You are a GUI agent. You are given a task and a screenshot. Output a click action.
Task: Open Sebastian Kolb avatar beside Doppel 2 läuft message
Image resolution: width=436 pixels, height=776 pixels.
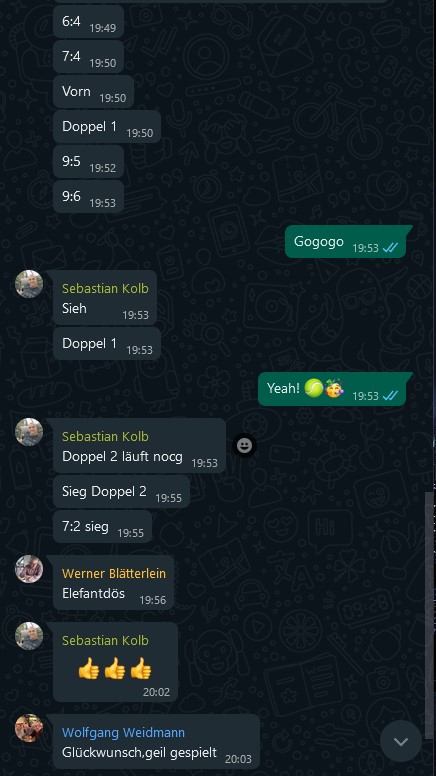click(29, 432)
